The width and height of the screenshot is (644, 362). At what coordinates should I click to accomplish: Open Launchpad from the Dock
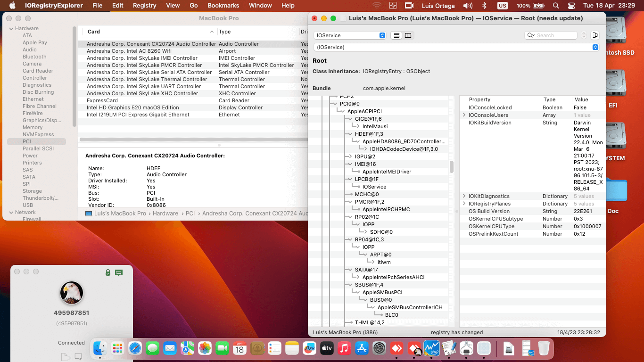point(117,348)
